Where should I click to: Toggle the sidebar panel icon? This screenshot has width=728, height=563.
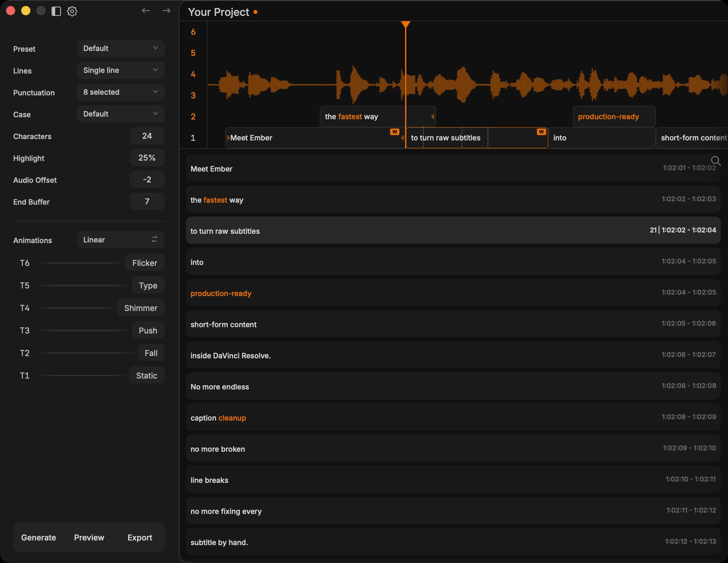click(x=56, y=11)
